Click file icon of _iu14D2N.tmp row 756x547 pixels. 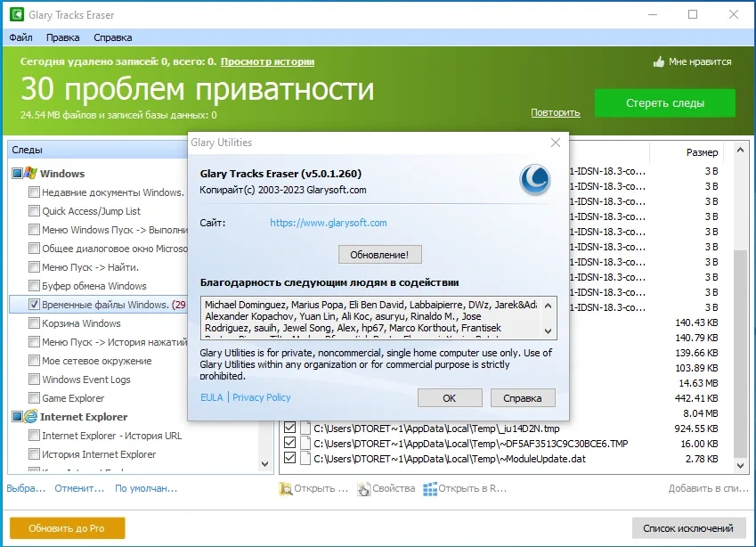305,429
